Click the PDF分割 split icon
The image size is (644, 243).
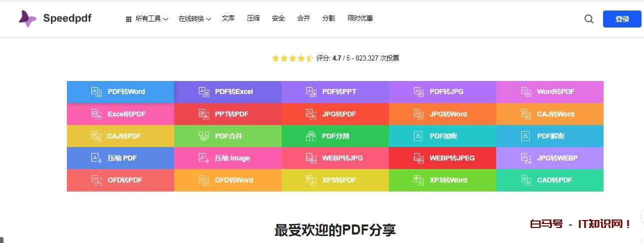pyautogui.click(x=311, y=136)
